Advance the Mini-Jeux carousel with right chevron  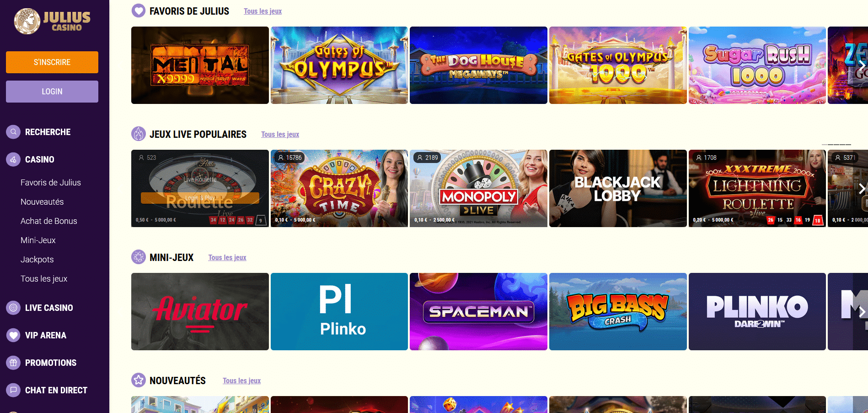click(x=862, y=311)
